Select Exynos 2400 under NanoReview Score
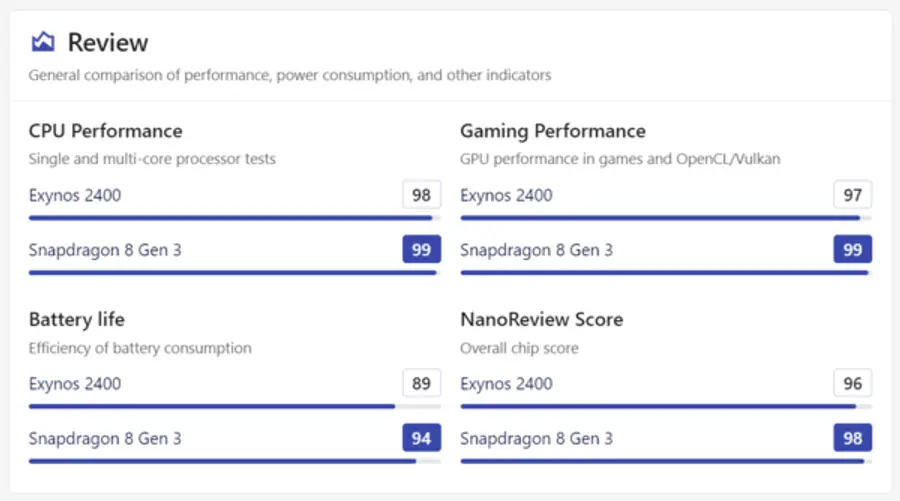The width and height of the screenshot is (900, 501). 506,383
